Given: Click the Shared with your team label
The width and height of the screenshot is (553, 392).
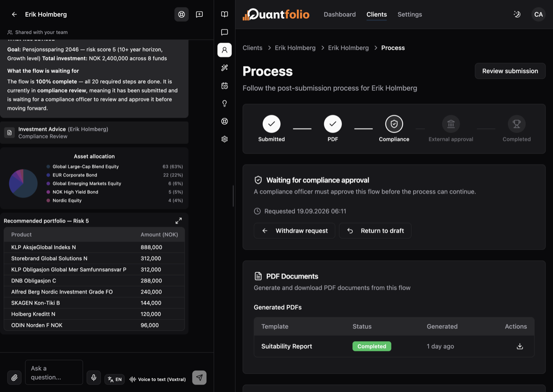Looking at the screenshot, I should pos(41,32).
